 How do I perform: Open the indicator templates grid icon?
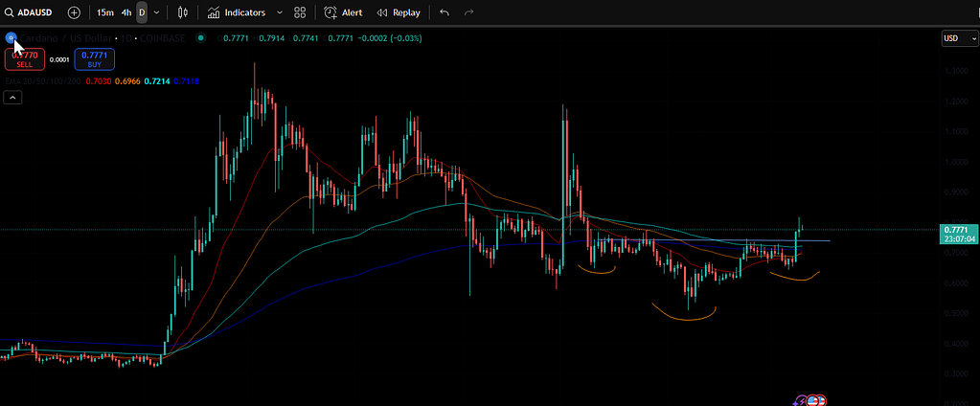[301, 12]
